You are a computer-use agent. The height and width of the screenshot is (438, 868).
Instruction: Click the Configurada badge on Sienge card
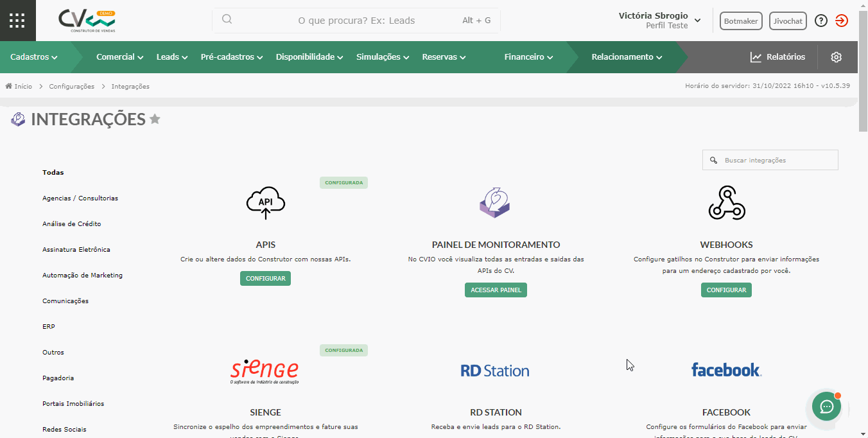(x=343, y=350)
